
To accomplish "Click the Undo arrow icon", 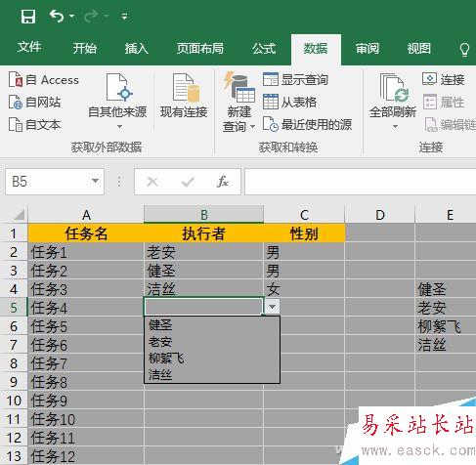I will [x=57, y=16].
